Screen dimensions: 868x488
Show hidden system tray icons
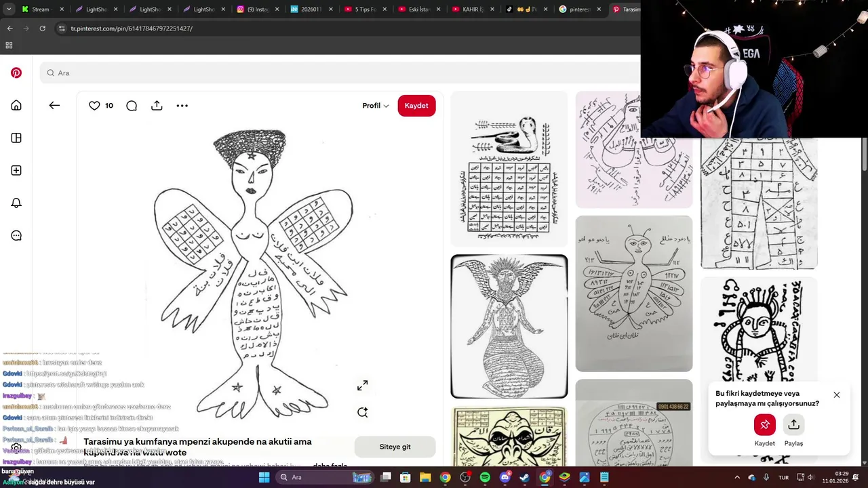pos(737,477)
